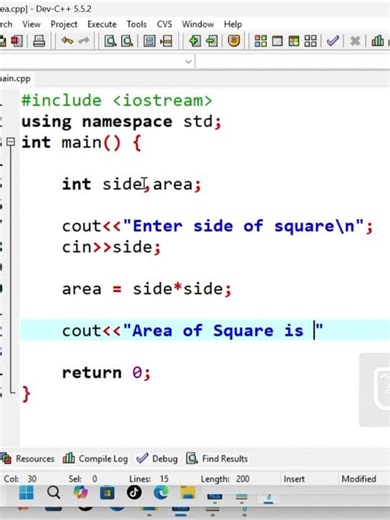Click the 'return 0;' line

click(x=106, y=372)
